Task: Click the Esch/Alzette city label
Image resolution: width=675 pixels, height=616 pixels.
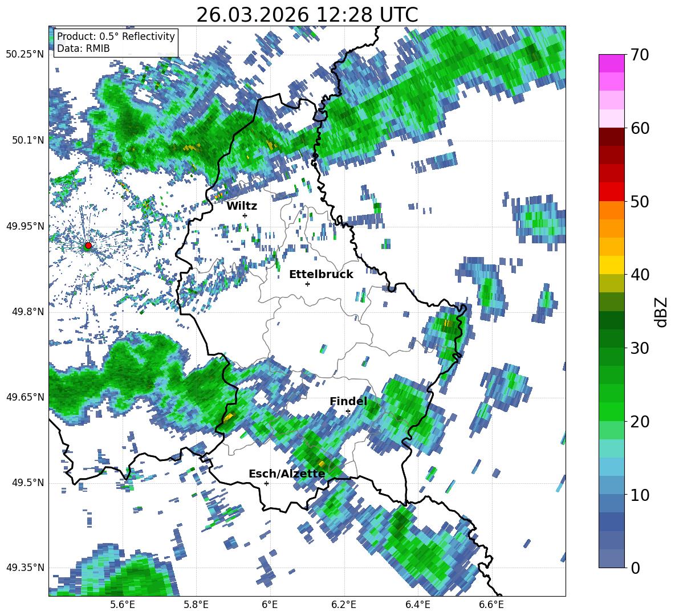Action: [287, 474]
